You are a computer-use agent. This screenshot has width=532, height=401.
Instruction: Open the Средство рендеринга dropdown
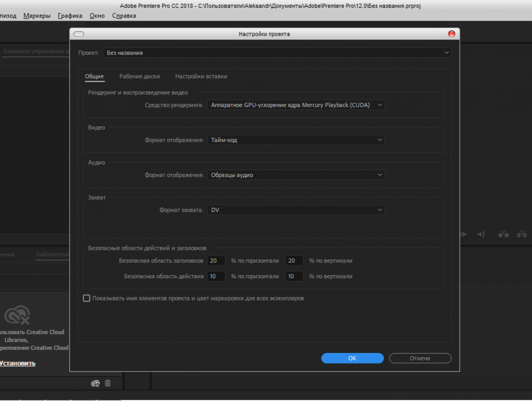[x=295, y=105]
